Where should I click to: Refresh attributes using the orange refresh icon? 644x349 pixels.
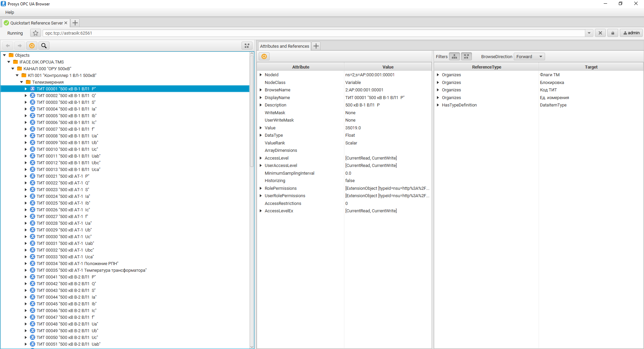[x=264, y=56]
